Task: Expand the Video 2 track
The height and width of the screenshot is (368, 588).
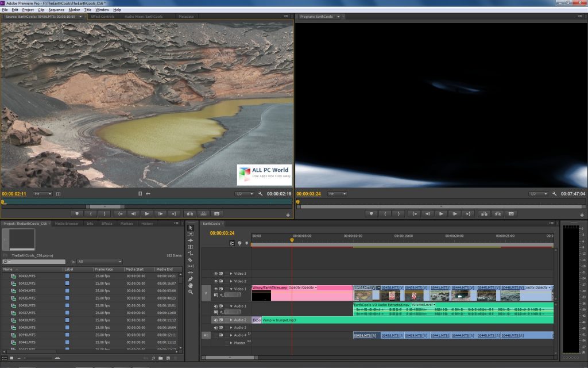Action: [231, 281]
